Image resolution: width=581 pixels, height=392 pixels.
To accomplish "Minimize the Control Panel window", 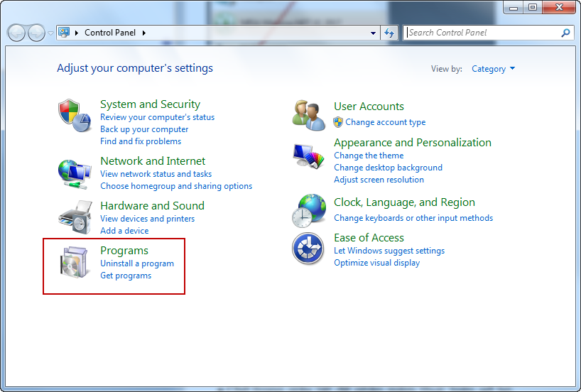I will tap(514, 7).
